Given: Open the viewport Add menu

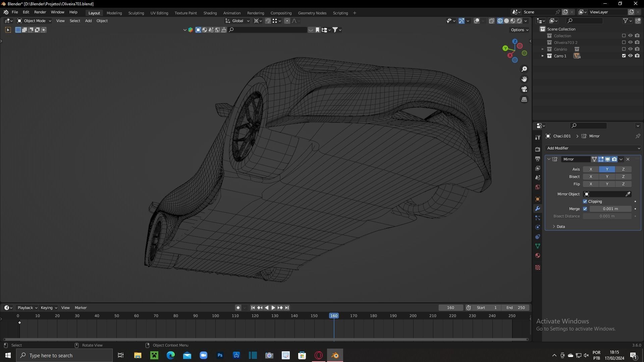Looking at the screenshot, I should coord(88,21).
